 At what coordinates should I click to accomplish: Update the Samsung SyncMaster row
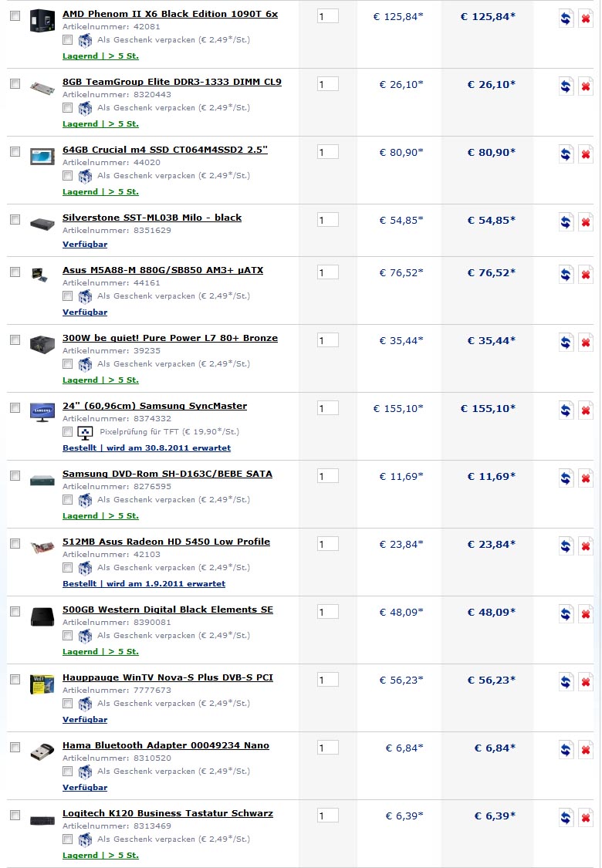pos(566,410)
